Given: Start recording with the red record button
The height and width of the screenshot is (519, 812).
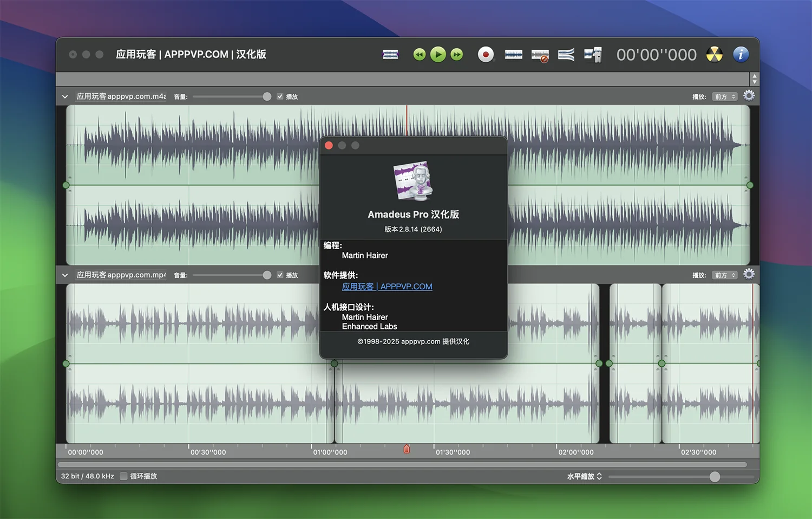Looking at the screenshot, I should [486, 54].
